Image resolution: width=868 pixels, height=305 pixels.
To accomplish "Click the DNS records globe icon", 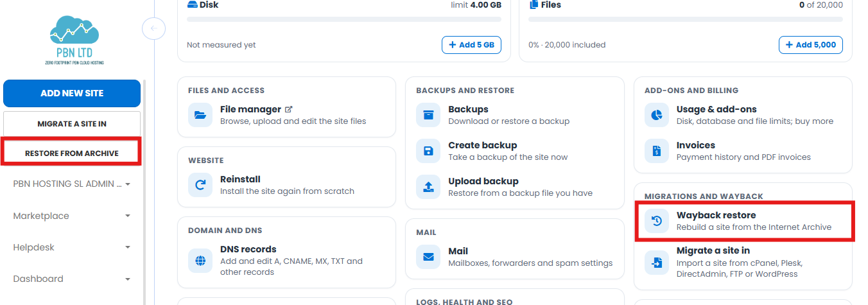I will coord(200,261).
